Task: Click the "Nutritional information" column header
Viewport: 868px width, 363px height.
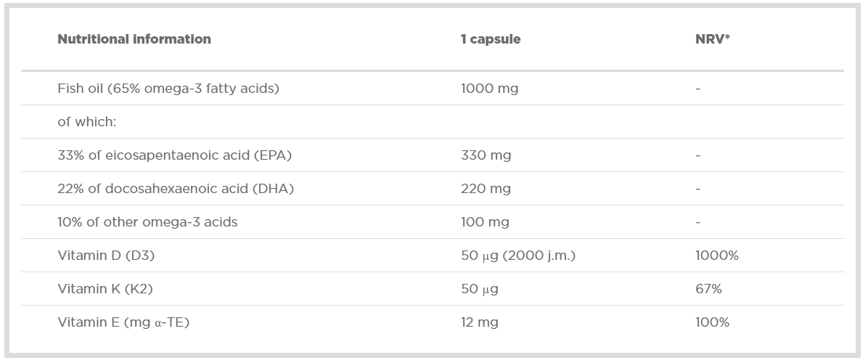Action: point(134,39)
